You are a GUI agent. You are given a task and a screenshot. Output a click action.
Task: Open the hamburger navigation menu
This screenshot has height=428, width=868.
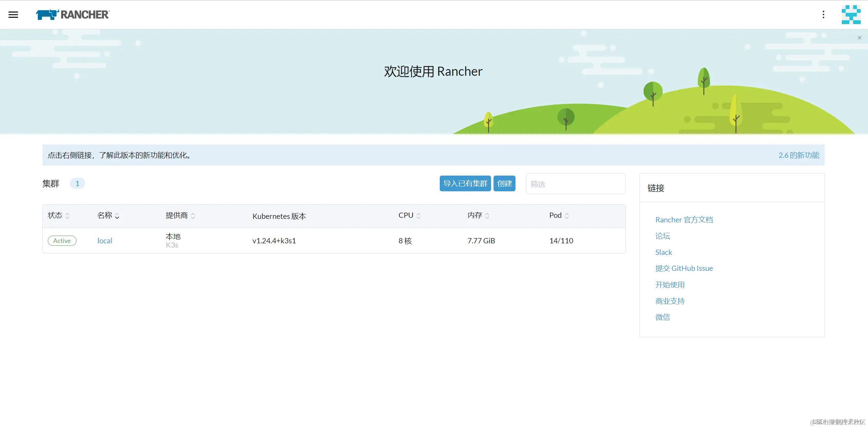tap(13, 15)
